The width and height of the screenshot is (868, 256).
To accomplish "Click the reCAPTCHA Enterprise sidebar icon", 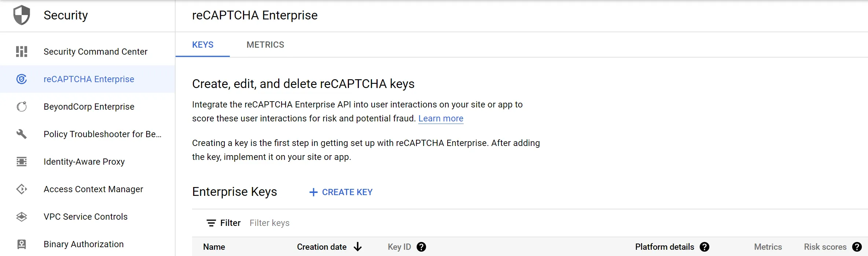I will [x=22, y=79].
